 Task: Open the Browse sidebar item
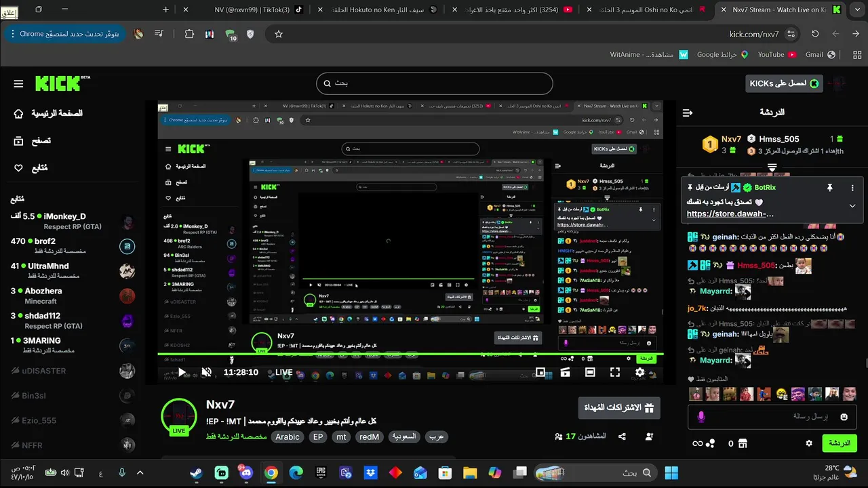coord(33,141)
